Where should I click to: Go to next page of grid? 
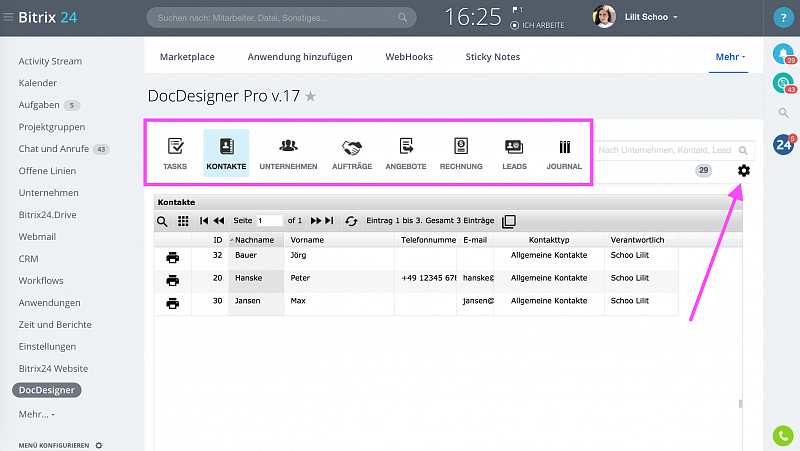point(316,220)
